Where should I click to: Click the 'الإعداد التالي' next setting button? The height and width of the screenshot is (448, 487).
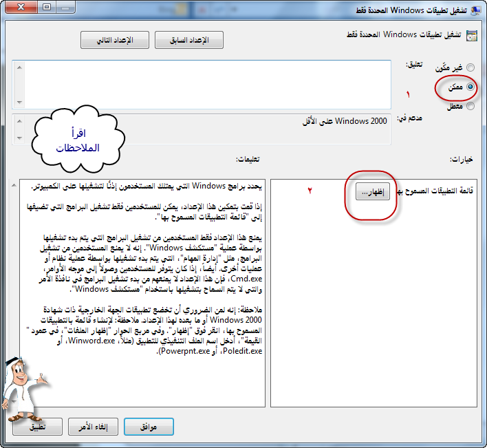(x=115, y=40)
